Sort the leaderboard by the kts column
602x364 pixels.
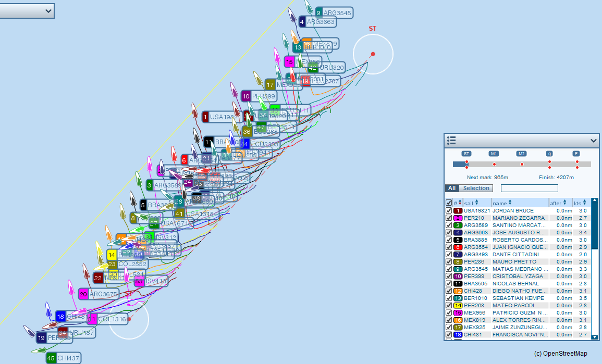580,203
